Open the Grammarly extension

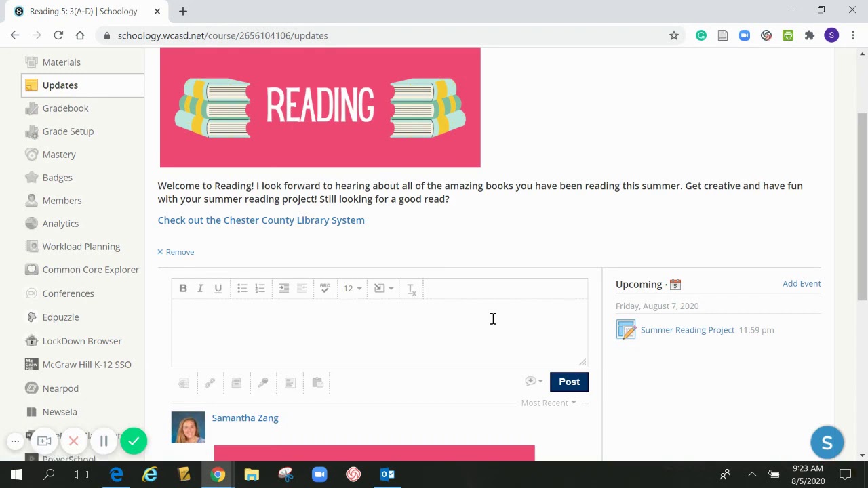point(701,35)
